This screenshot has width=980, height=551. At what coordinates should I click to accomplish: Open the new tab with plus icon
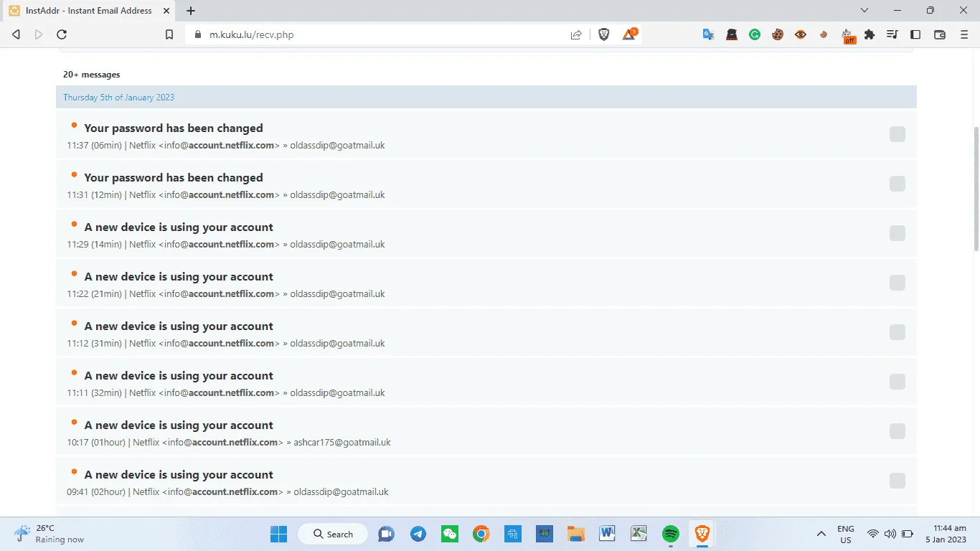click(191, 11)
